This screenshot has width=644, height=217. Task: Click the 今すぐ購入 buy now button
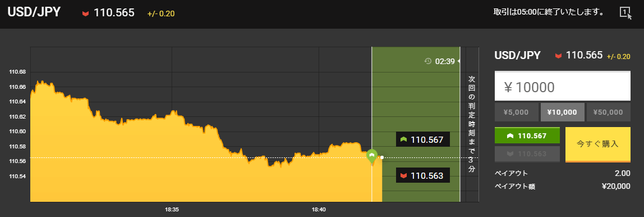[597, 144]
